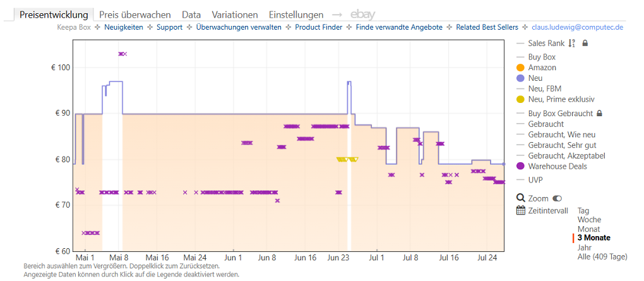Open Überwachungen verwalten link

point(239,28)
